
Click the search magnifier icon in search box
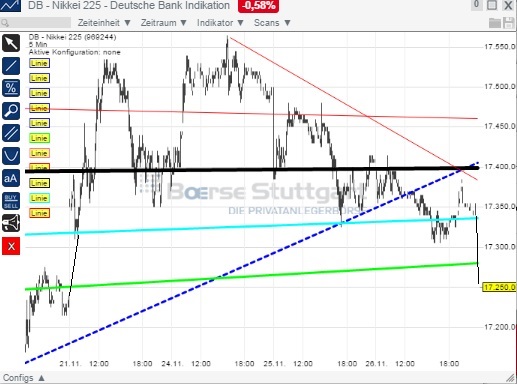[x=5, y=23]
